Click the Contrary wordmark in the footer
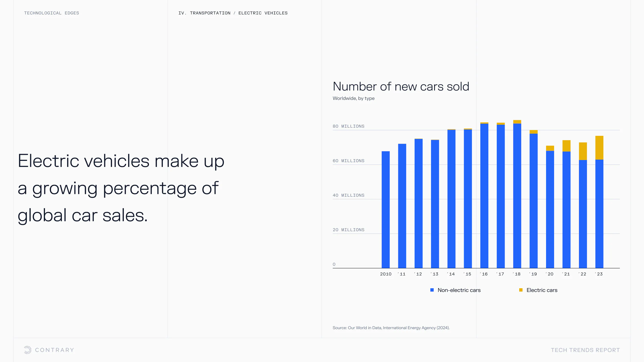Image resolution: width=644 pixels, height=362 pixels. point(55,350)
